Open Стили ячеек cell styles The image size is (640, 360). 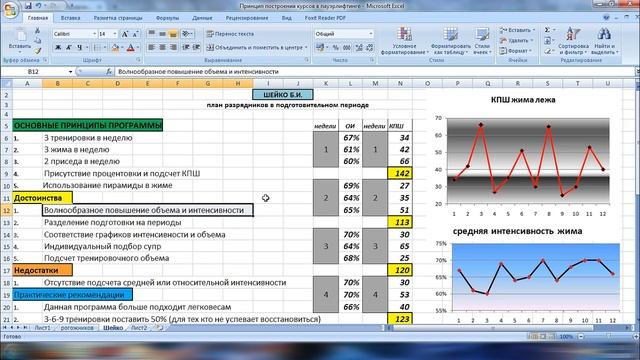click(482, 41)
